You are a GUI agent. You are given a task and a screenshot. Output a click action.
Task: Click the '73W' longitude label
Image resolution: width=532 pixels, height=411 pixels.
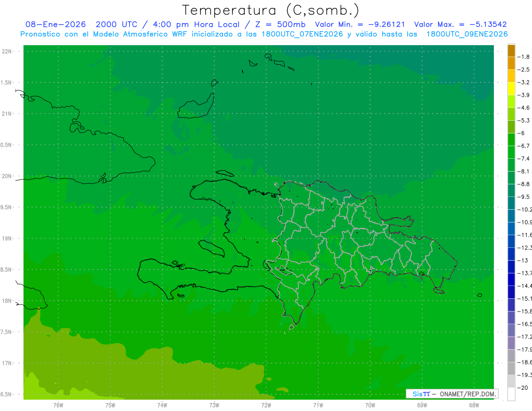(214, 405)
